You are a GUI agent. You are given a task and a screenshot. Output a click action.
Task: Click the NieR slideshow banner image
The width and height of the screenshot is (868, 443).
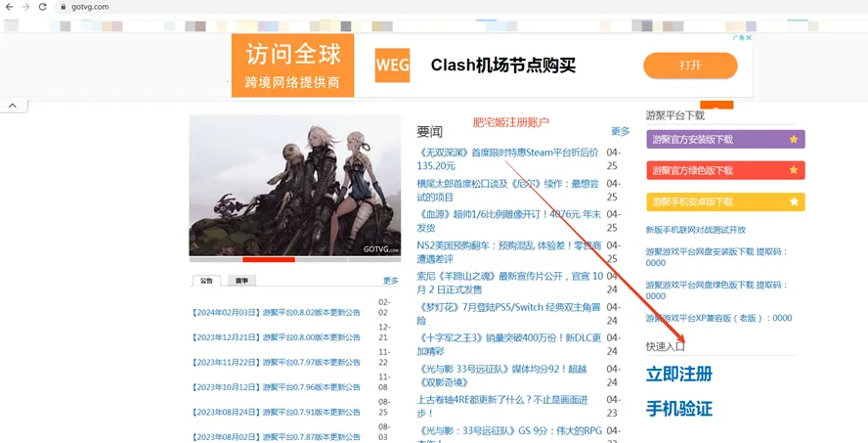tap(295, 186)
